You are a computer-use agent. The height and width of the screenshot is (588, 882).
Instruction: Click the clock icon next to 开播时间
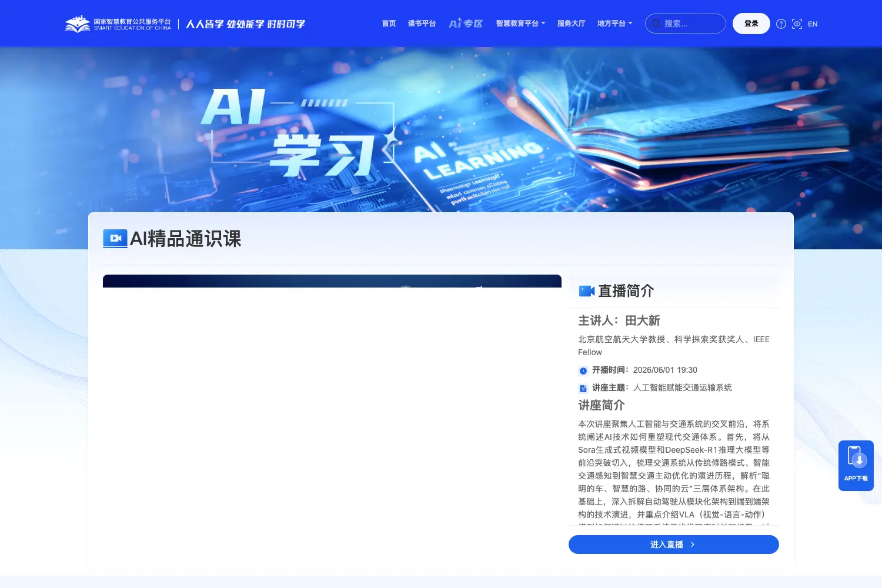point(583,371)
